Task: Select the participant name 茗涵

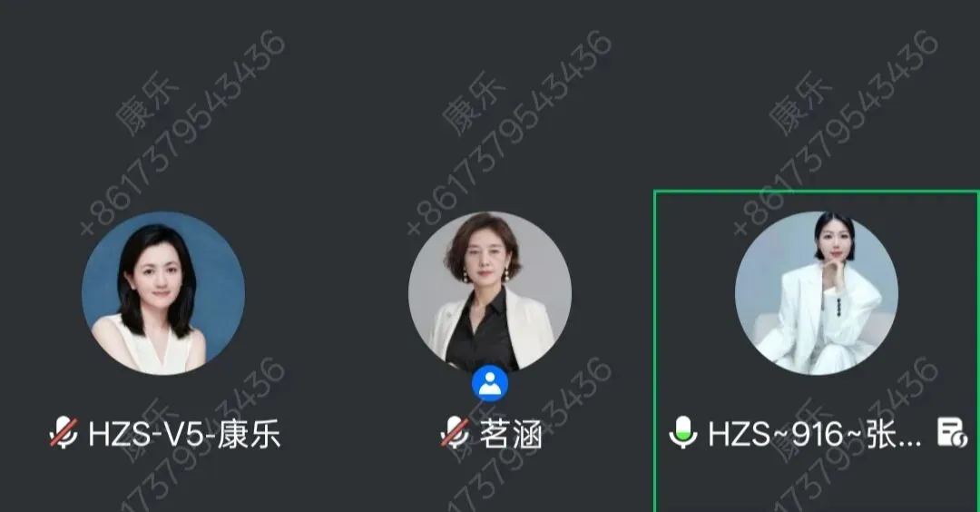Action: coord(511,433)
